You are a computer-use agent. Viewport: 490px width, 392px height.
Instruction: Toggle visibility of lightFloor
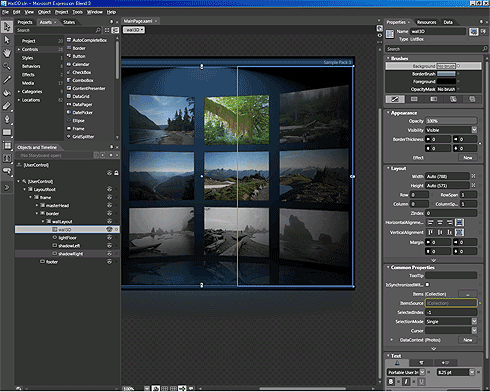click(109, 238)
